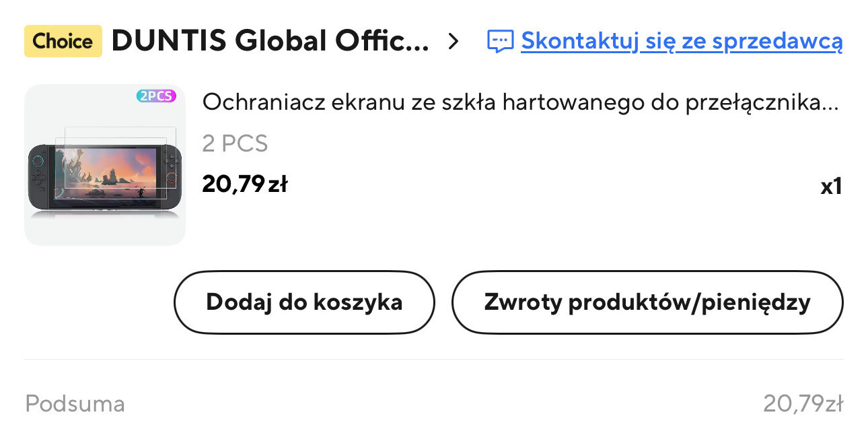868x427 pixels.
Task: Click the left Joy-Con in product image
Action: click(39, 175)
